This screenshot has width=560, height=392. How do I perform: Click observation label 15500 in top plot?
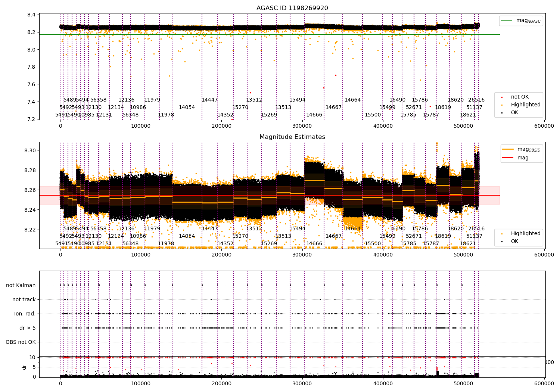click(x=373, y=115)
